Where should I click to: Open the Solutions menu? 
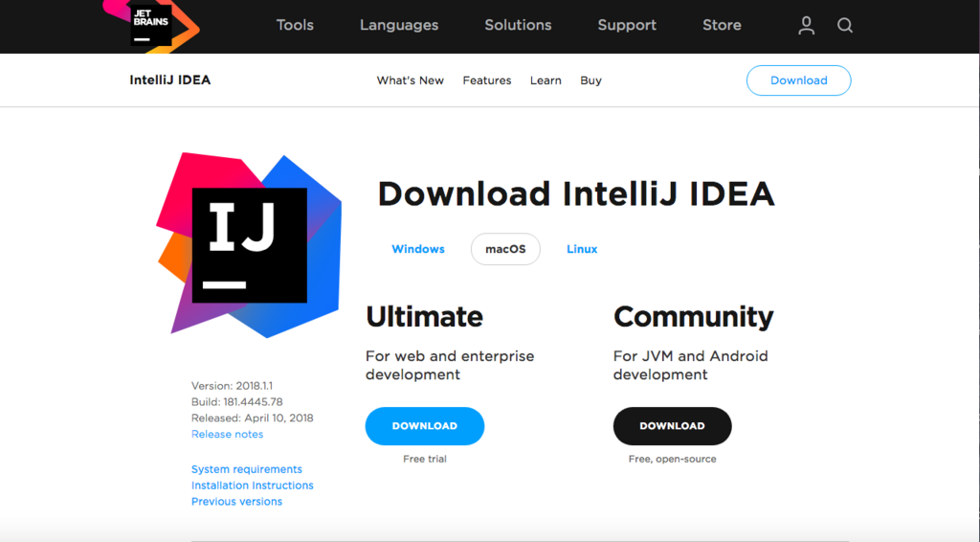[x=518, y=25]
